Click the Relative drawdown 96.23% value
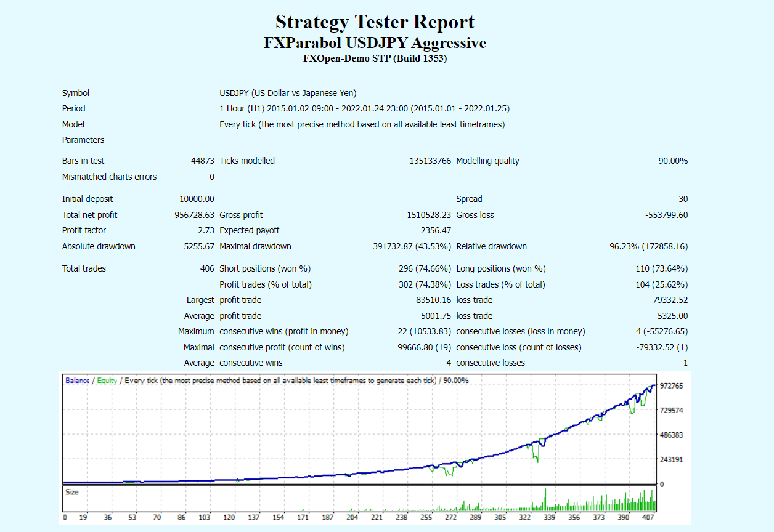The height and width of the screenshot is (532, 774). pyautogui.click(x=649, y=246)
